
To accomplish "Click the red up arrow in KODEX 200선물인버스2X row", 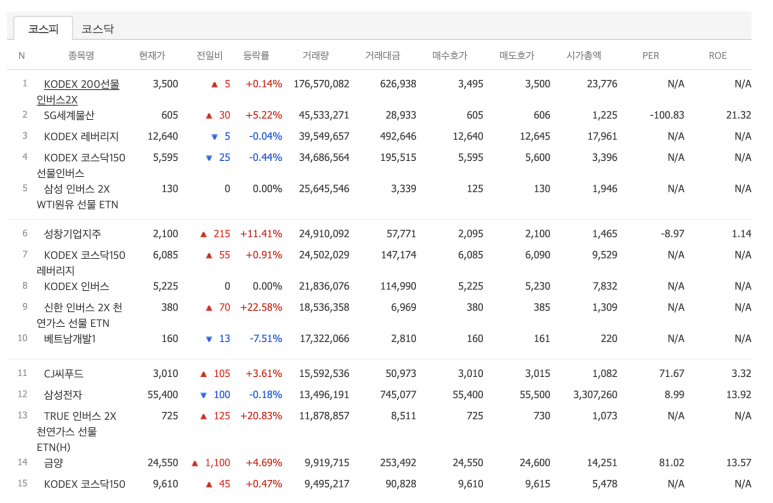I will (x=214, y=84).
